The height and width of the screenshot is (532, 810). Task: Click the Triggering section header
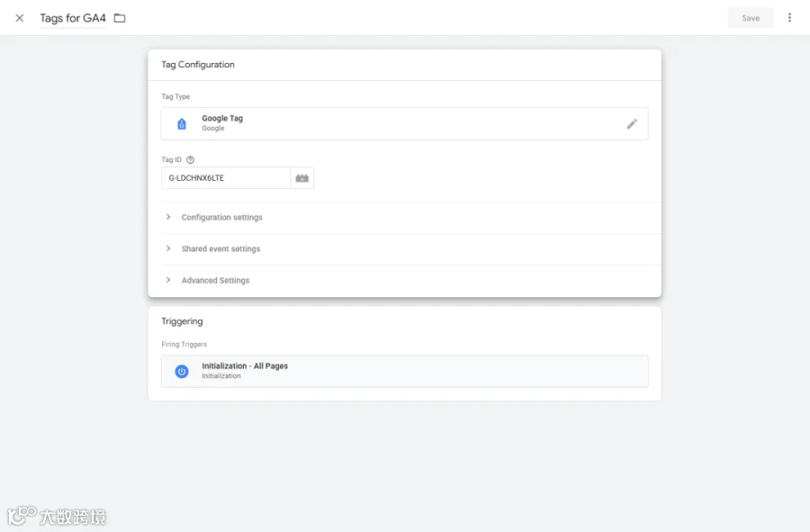point(182,321)
